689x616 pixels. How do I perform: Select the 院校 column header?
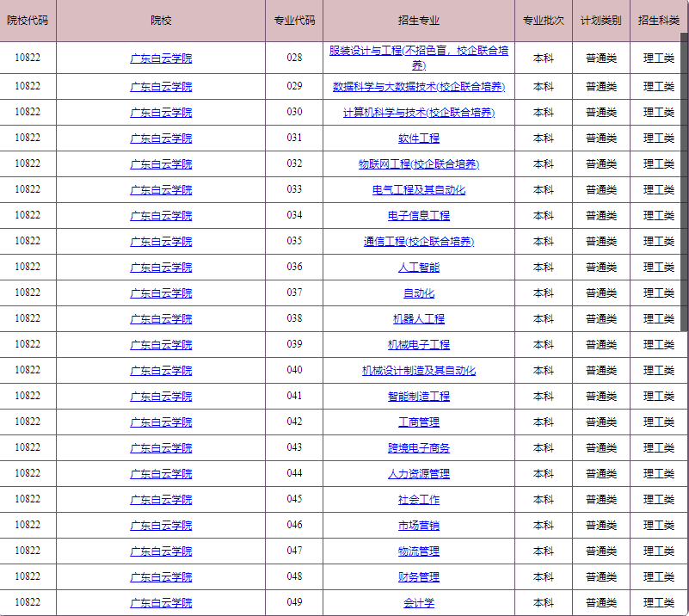click(x=161, y=21)
